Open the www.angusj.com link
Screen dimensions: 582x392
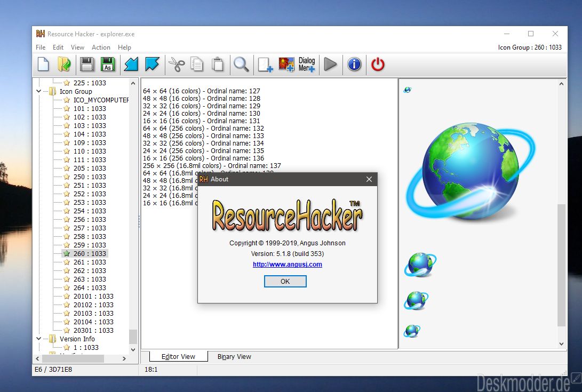click(x=287, y=264)
